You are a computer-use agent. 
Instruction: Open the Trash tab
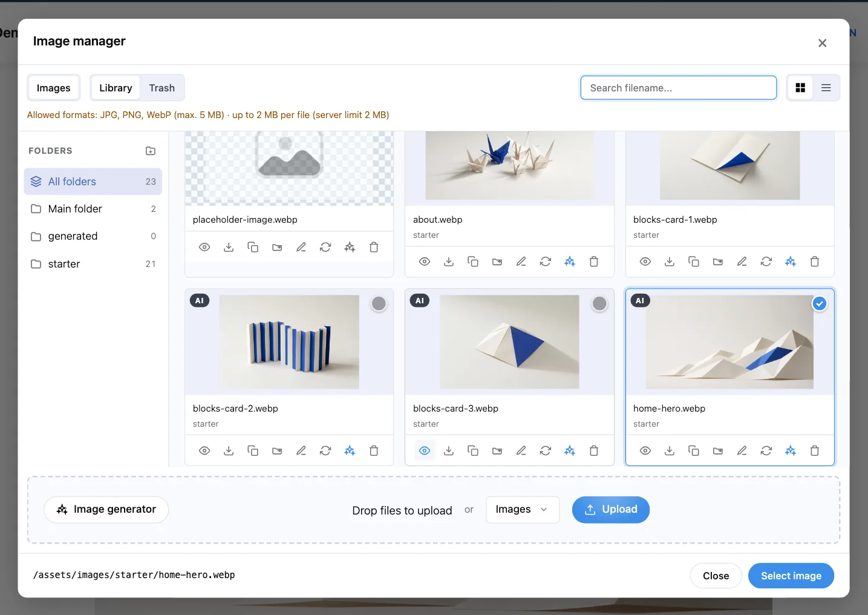pyautogui.click(x=162, y=88)
